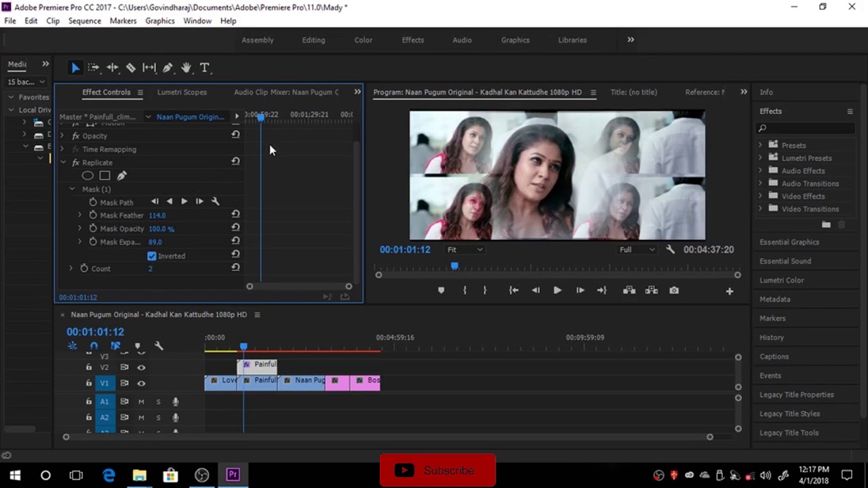Track selected mask forward one frame
The height and width of the screenshot is (488, 868).
point(199,201)
